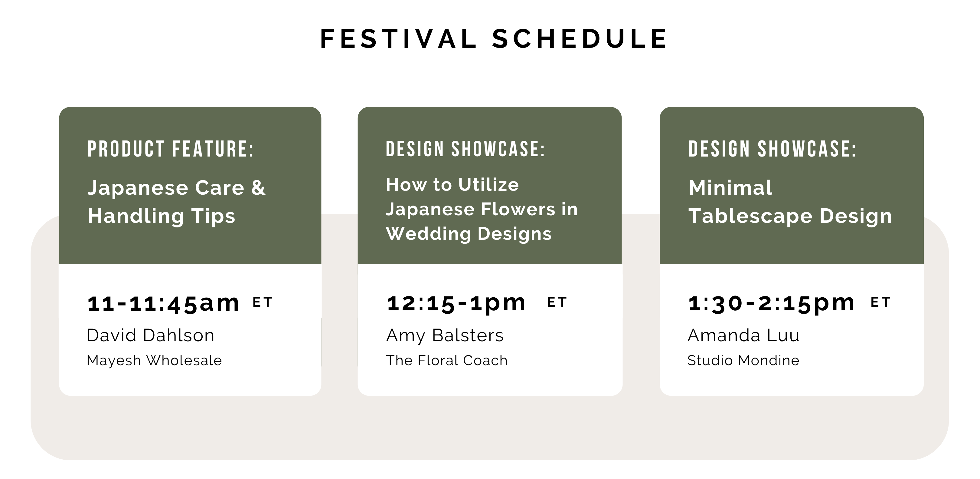
Task: Click ET label beside 12:15-1pm
Action: [x=557, y=302]
